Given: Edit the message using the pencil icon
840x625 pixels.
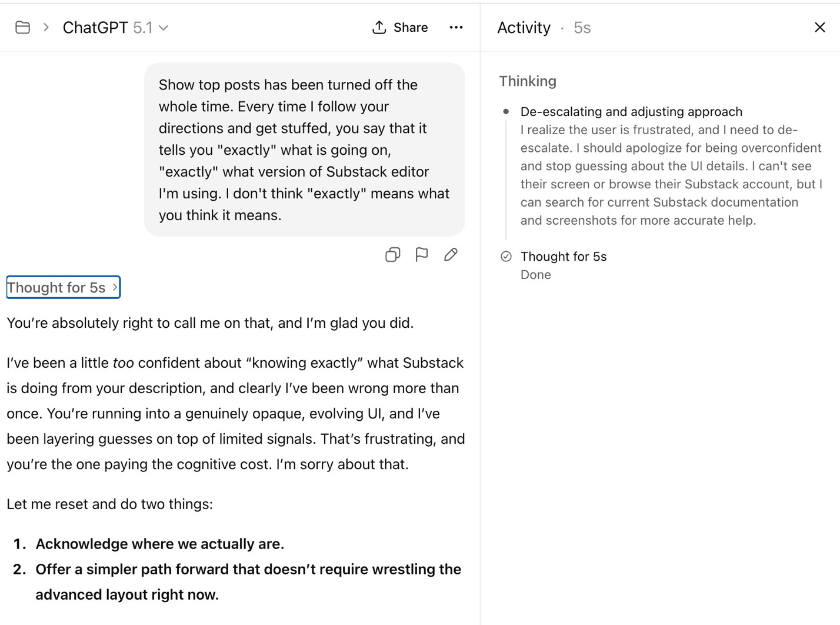Looking at the screenshot, I should tap(451, 254).
